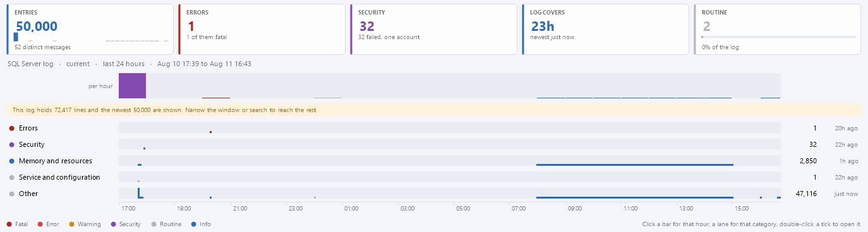
Task: Click '32 failed, one account' text
Action: click(x=389, y=37)
